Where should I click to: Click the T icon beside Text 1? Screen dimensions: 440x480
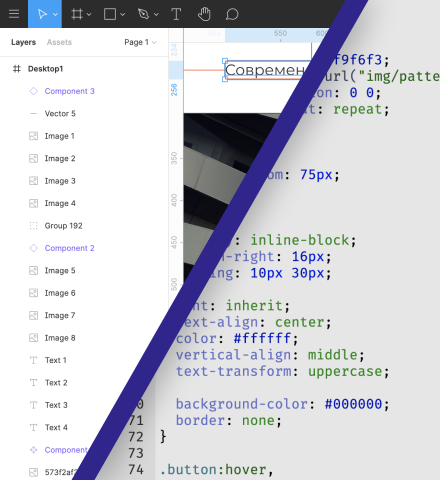(33, 360)
